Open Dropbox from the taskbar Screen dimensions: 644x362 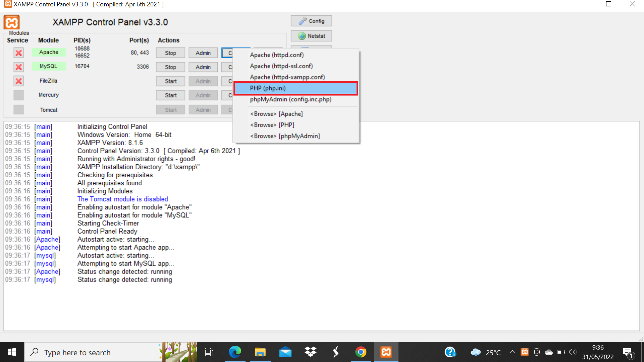(310, 352)
